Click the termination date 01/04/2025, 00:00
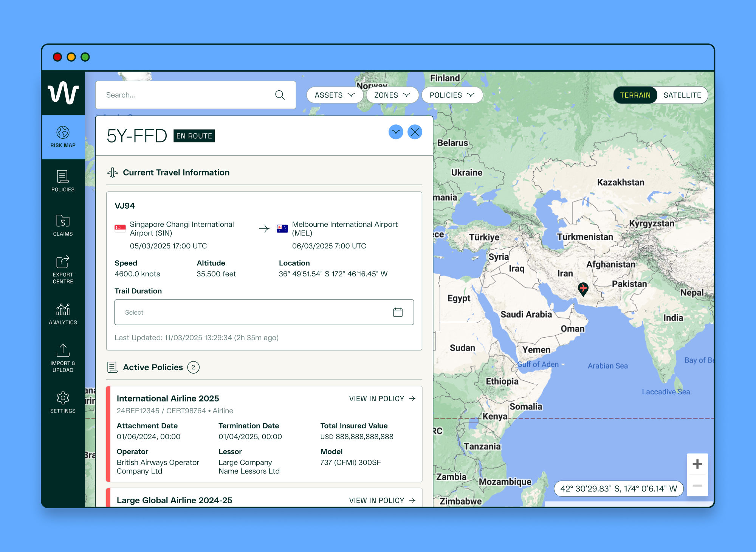The height and width of the screenshot is (552, 756). (250, 437)
